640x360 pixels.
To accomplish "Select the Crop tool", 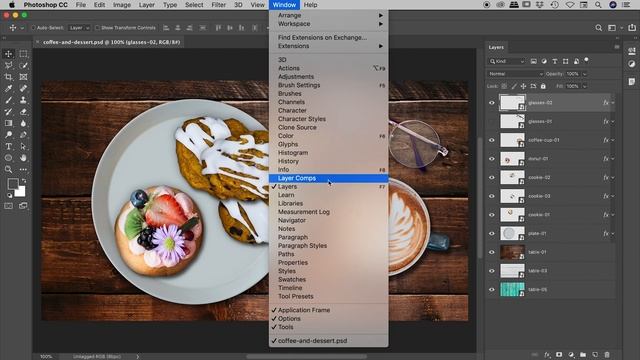I will (x=8, y=77).
